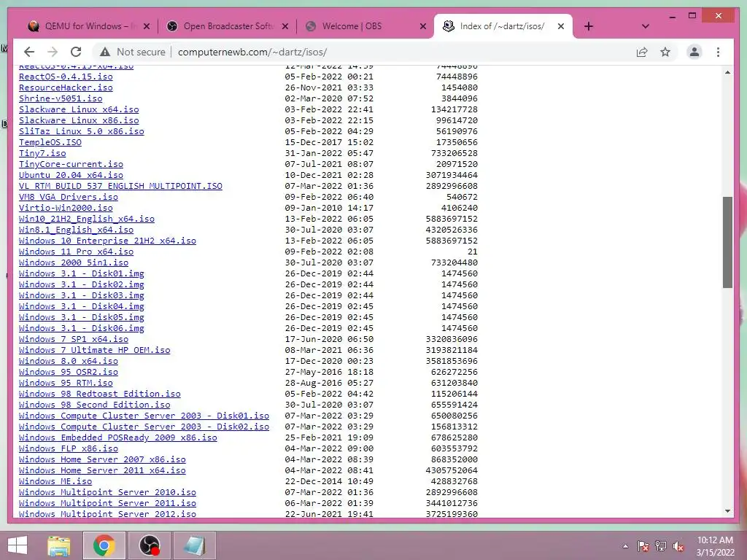Click the network status tray icon
Image resolution: width=747 pixels, height=560 pixels.
[661, 546]
